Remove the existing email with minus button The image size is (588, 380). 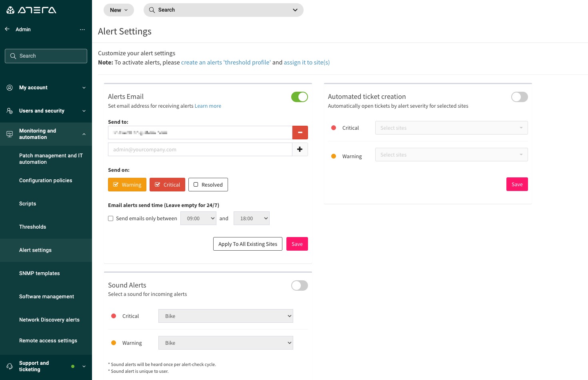(x=300, y=133)
